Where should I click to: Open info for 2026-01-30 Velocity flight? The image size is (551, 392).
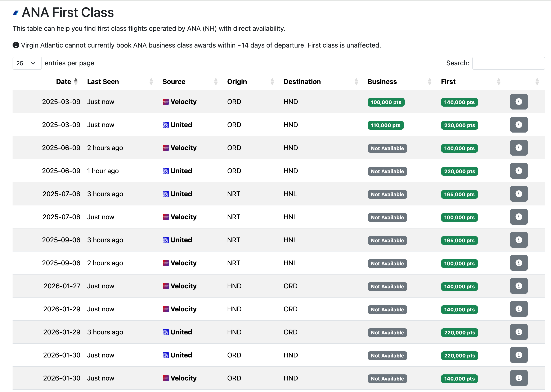click(519, 378)
